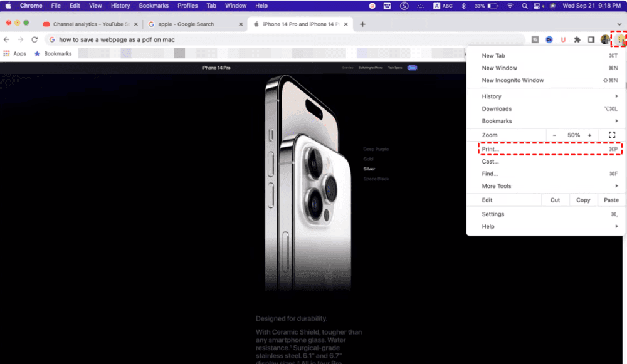Expand the Bookmarks submenu
The height and width of the screenshot is (364, 627).
point(546,121)
